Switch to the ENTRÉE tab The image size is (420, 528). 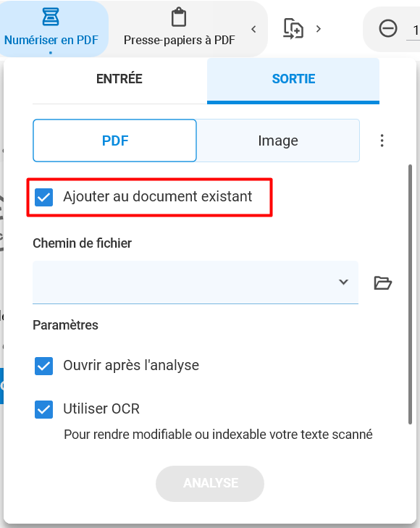coord(119,79)
